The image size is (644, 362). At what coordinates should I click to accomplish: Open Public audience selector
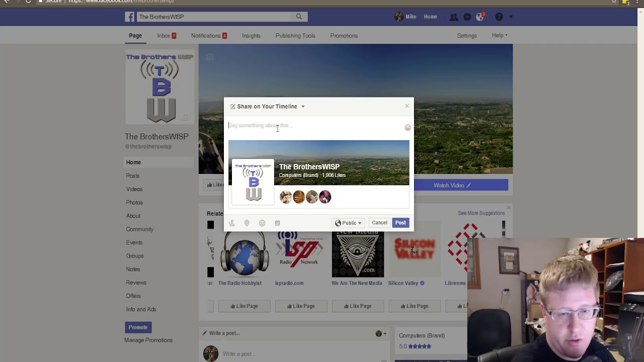(348, 223)
